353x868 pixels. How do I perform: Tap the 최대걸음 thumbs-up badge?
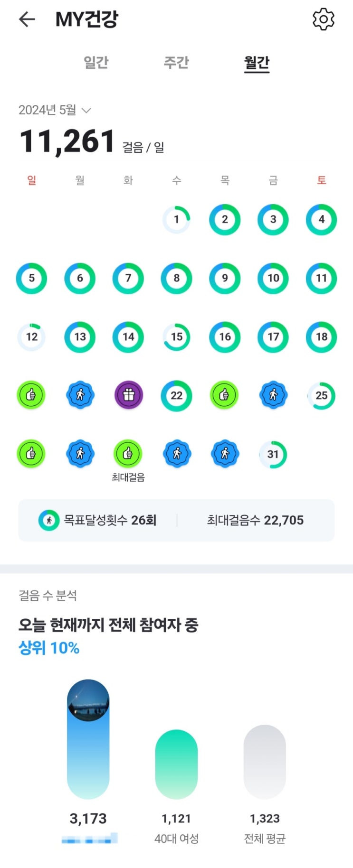tap(128, 454)
